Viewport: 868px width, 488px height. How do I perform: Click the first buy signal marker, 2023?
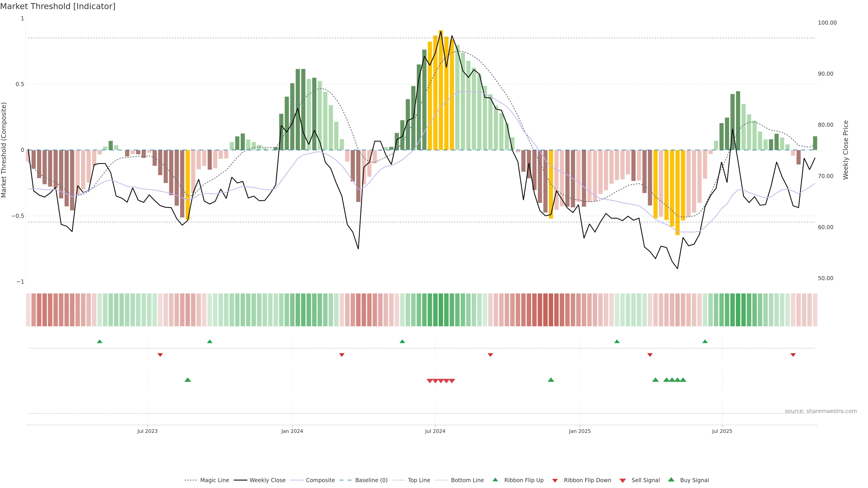188,380
